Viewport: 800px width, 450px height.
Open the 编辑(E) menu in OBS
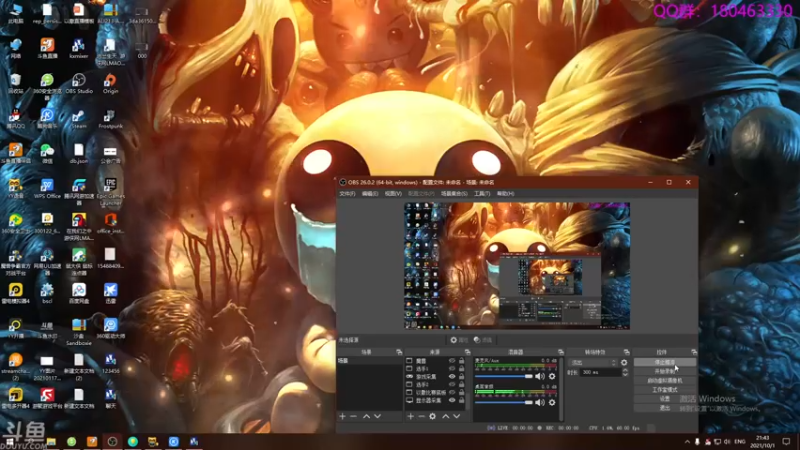point(370,194)
